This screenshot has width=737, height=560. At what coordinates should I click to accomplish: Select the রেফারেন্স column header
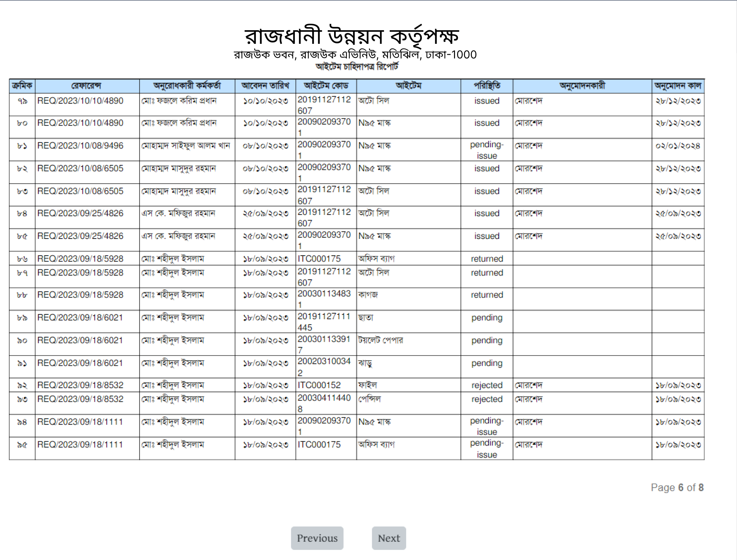[87, 86]
